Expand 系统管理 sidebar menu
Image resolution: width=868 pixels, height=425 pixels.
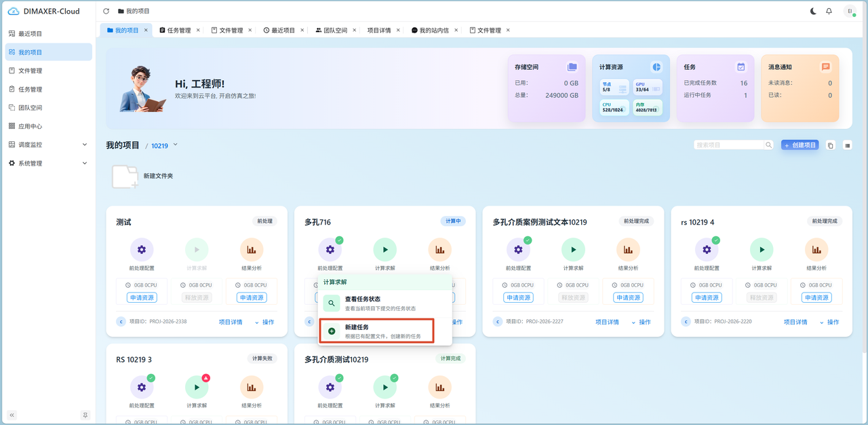[x=47, y=163]
